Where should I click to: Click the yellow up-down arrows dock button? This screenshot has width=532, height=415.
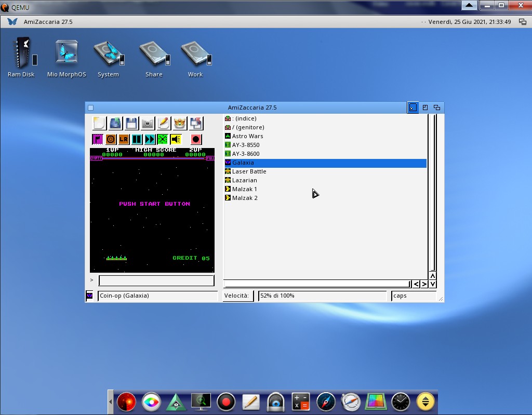425,402
